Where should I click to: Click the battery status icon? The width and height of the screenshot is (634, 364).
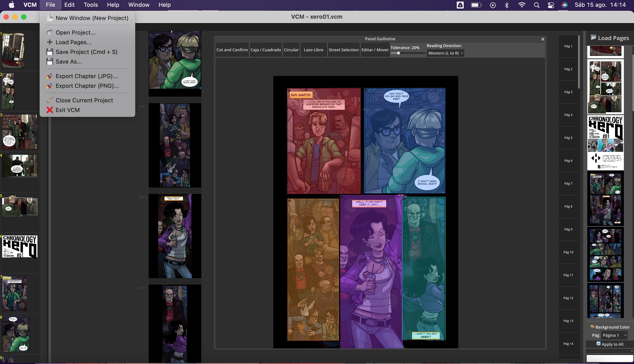tap(476, 5)
